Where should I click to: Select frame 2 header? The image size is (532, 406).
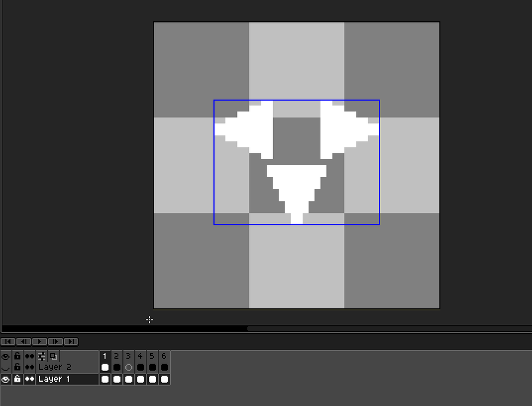(x=116, y=356)
